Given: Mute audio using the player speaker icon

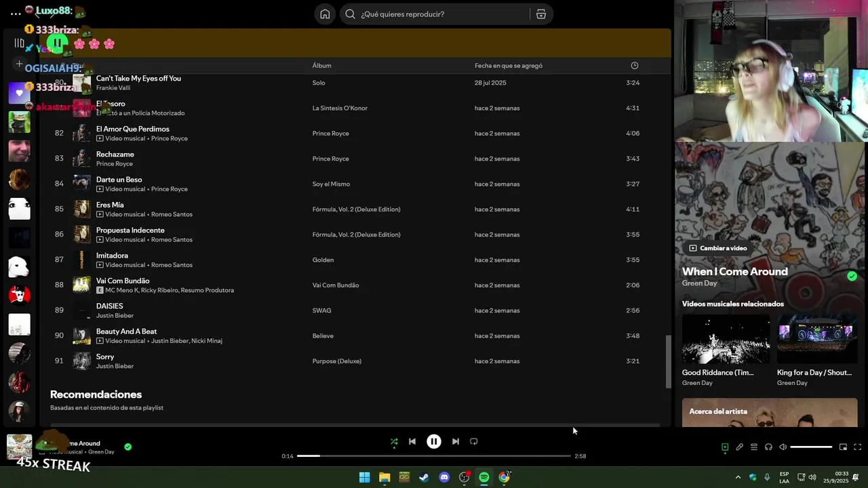Looking at the screenshot, I should pyautogui.click(x=783, y=447).
